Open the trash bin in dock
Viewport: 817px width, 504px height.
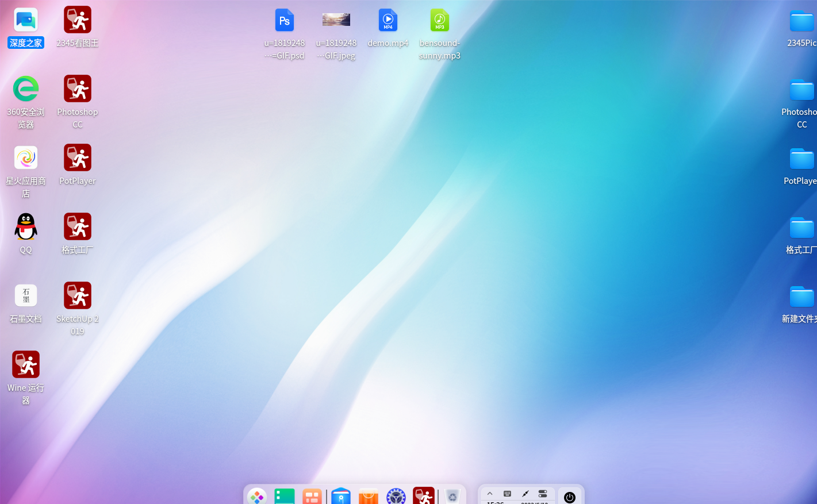tap(452, 497)
